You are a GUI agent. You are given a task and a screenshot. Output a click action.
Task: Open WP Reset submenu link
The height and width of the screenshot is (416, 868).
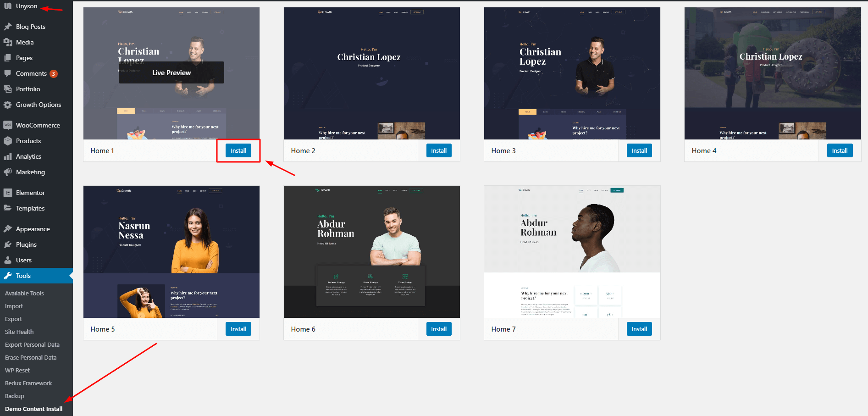(x=17, y=370)
